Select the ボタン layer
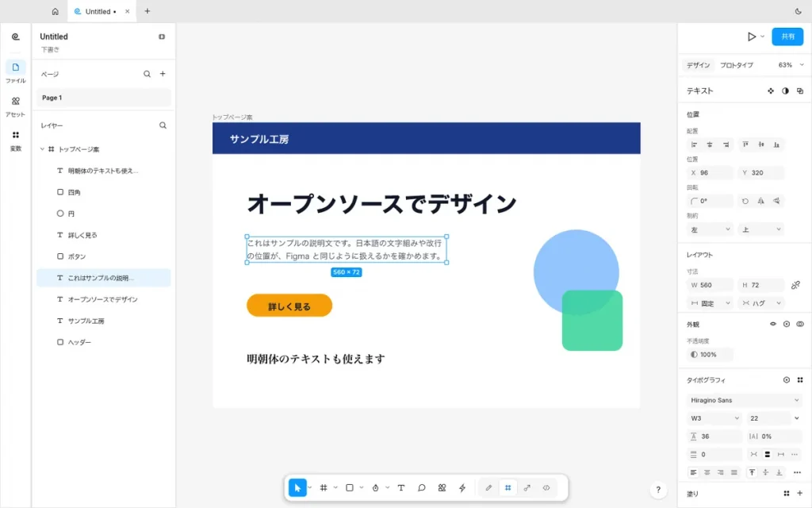The width and height of the screenshot is (812, 508). pos(104,256)
